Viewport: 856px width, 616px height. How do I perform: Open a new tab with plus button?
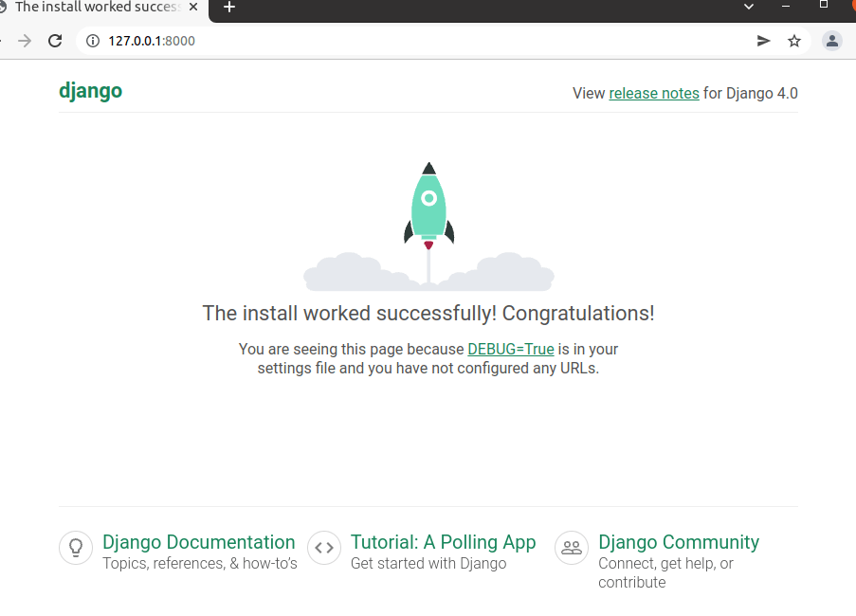point(228,8)
